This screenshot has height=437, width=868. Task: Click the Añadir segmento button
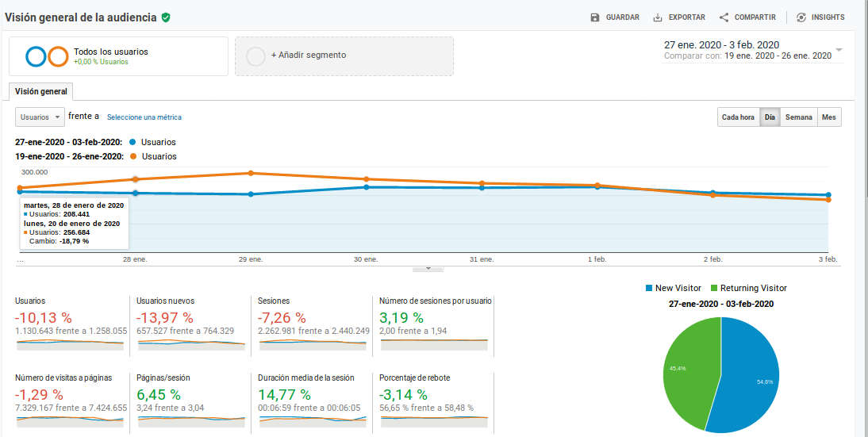pos(308,56)
